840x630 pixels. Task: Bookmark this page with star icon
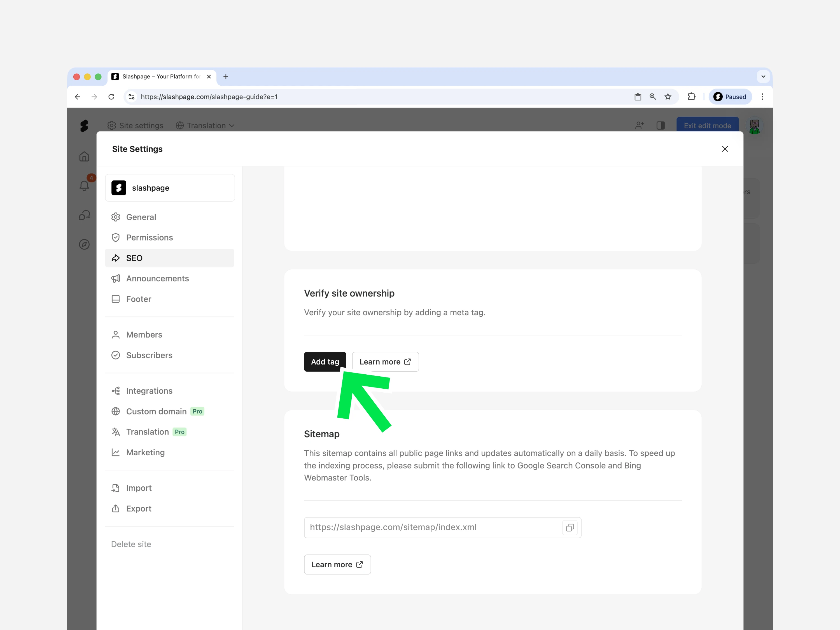point(668,97)
